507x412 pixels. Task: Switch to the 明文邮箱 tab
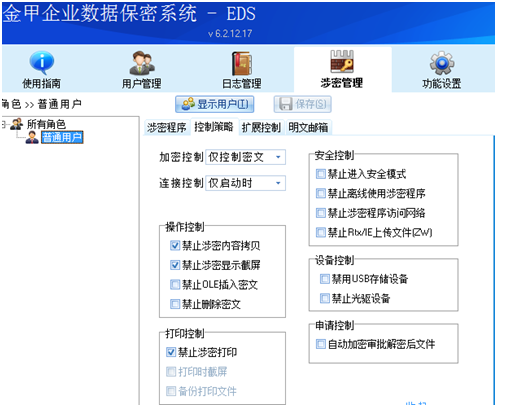point(308,127)
